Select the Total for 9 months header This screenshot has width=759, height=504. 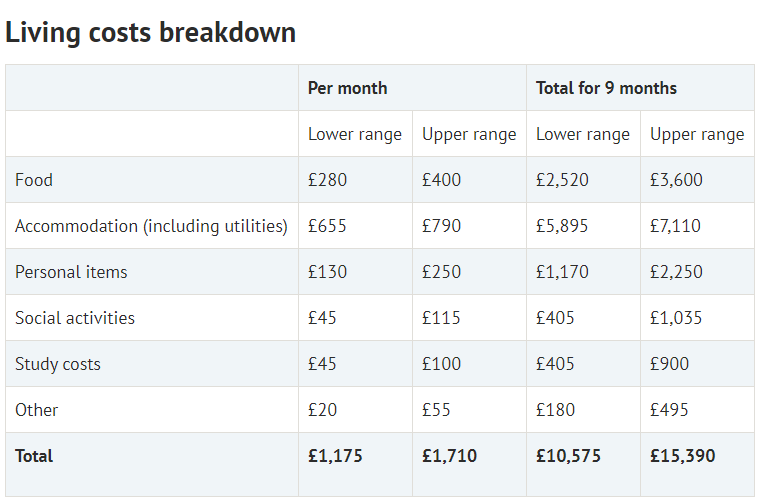pyautogui.click(x=606, y=88)
